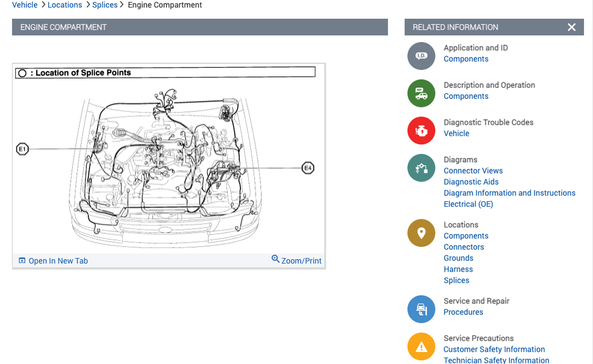This screenshot has height=364, width=593.
Task: Go back to Splices breadcrumb
Action: (x=105, y=5)
